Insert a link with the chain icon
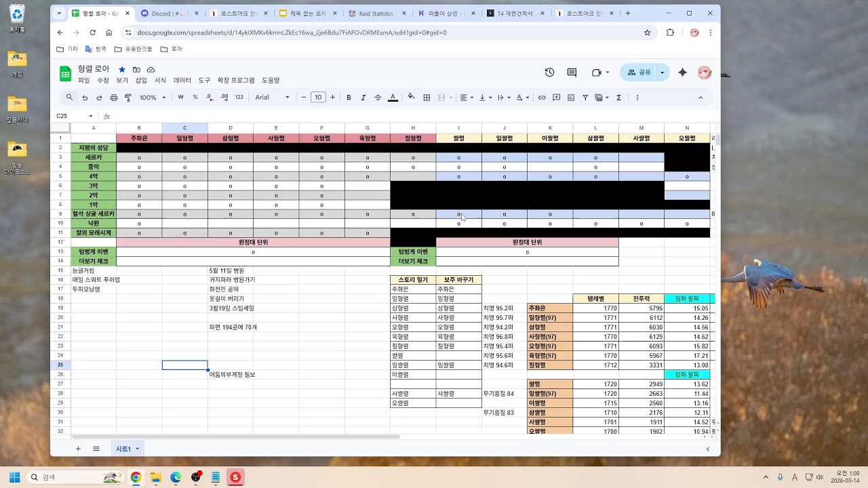 click(x=542, y=98)
